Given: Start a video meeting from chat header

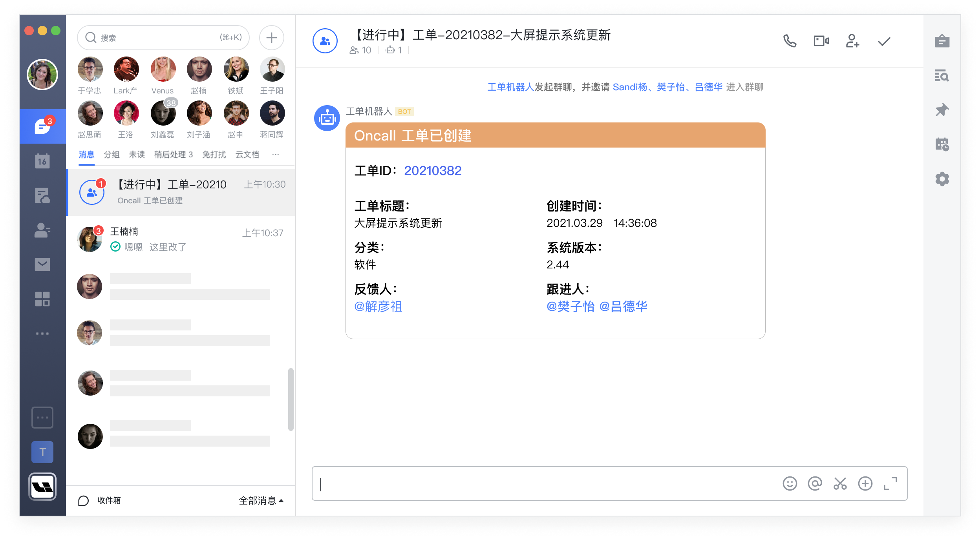Looking at the screenshot, I should click(821, 41).
